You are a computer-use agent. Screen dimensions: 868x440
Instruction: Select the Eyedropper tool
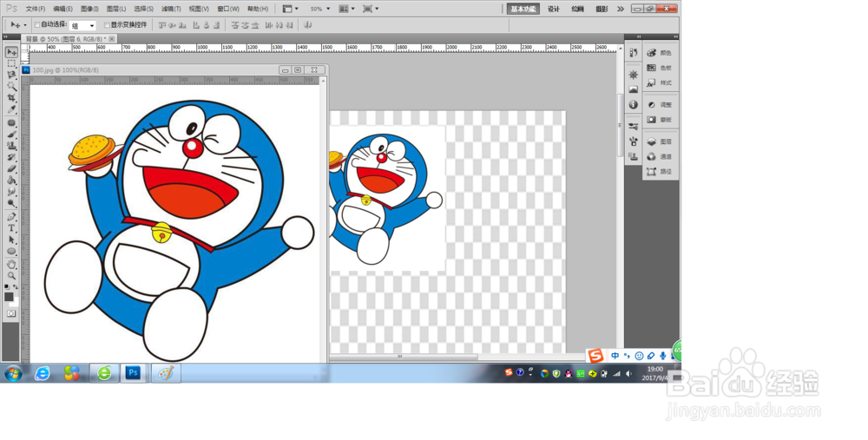click(x=11, y=109)
